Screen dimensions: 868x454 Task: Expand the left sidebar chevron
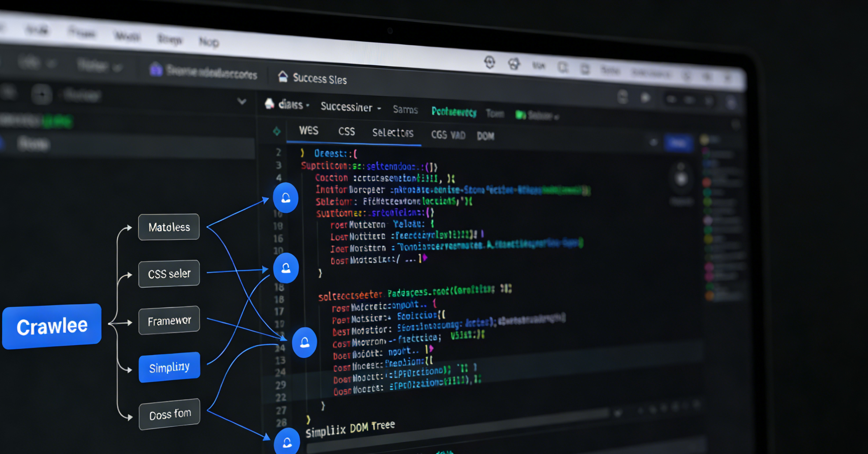(x=242, y=101)
